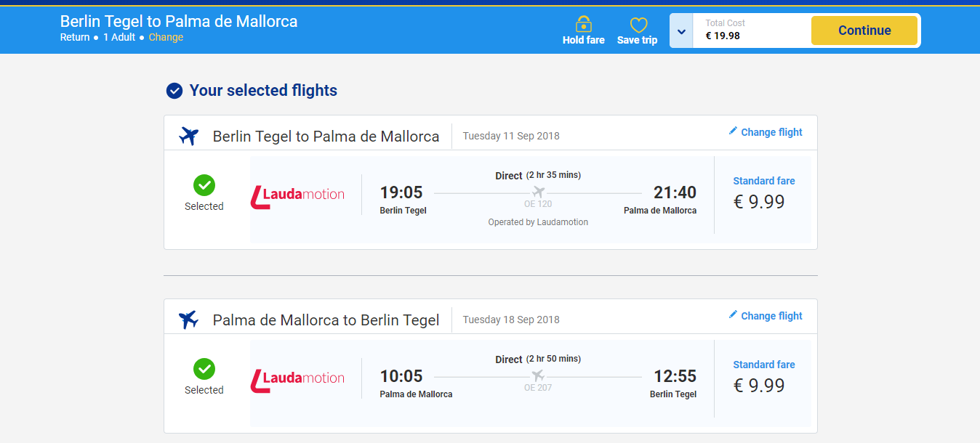Click the Hold fare padlock icon
Screen dimensions: 980x443
[x=583, y=24]
